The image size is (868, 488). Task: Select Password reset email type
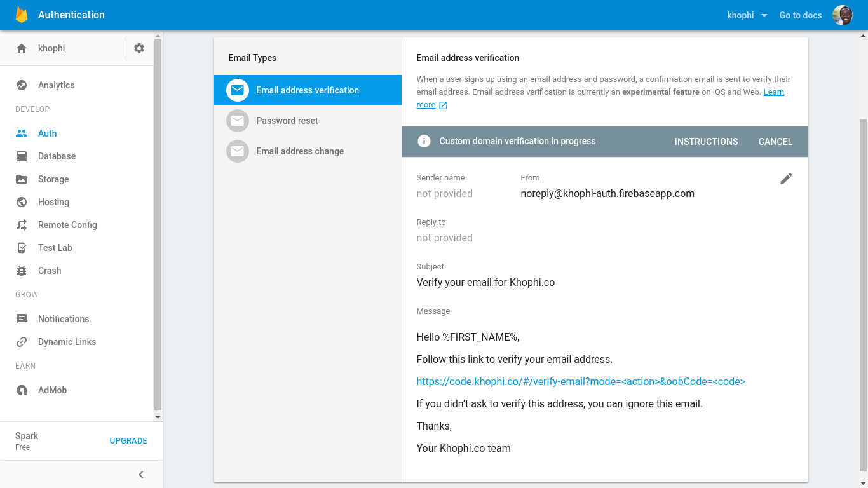pyautogui.click(x=287, y=121)
